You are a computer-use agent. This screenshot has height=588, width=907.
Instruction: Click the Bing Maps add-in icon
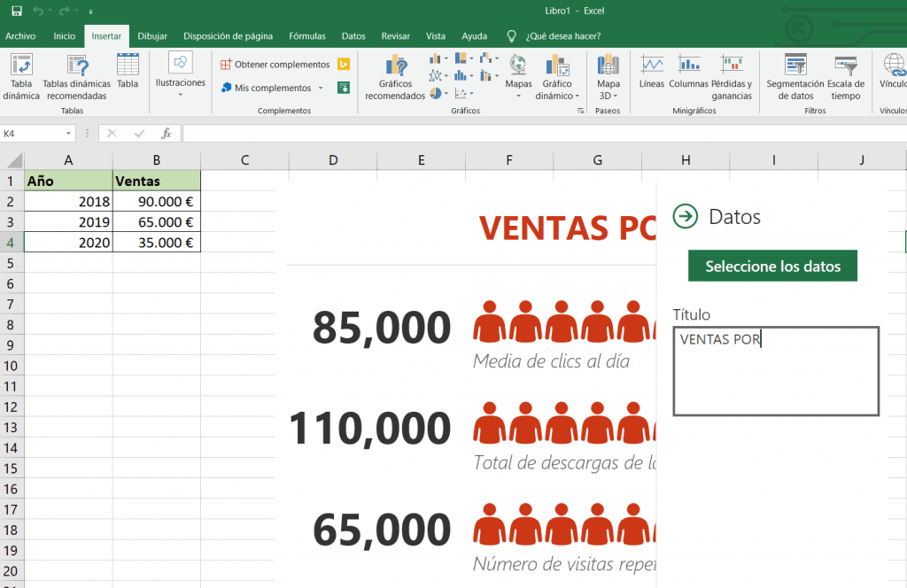click(x=344, y=64)
